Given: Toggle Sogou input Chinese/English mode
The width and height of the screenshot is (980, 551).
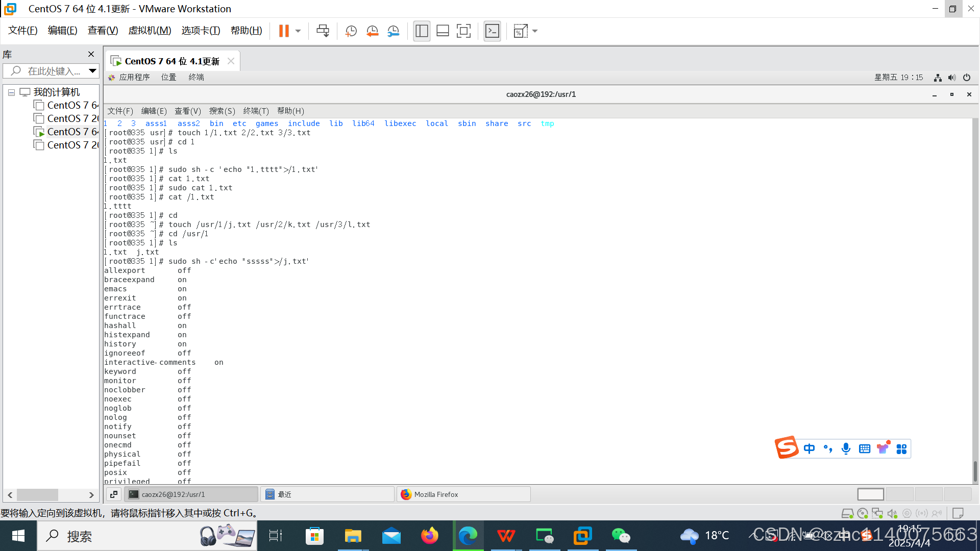Looking at the screenshot, I should (809, 448).
